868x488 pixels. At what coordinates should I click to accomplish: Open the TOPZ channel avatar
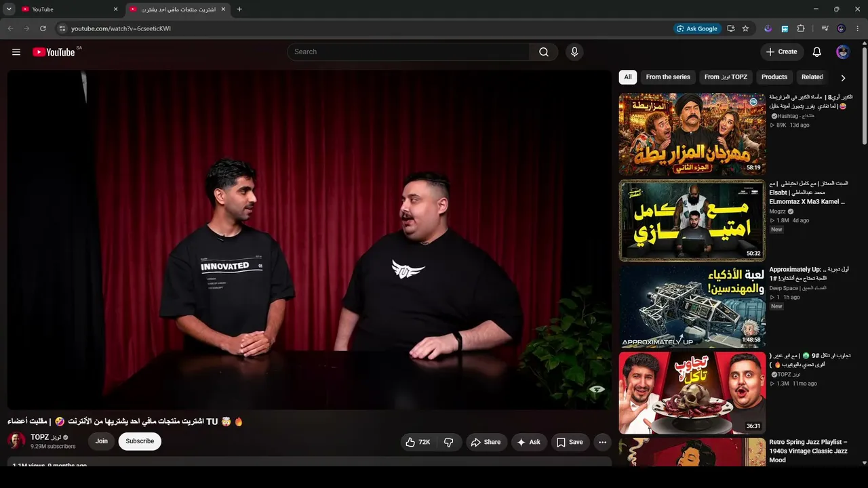pos(16,441)
